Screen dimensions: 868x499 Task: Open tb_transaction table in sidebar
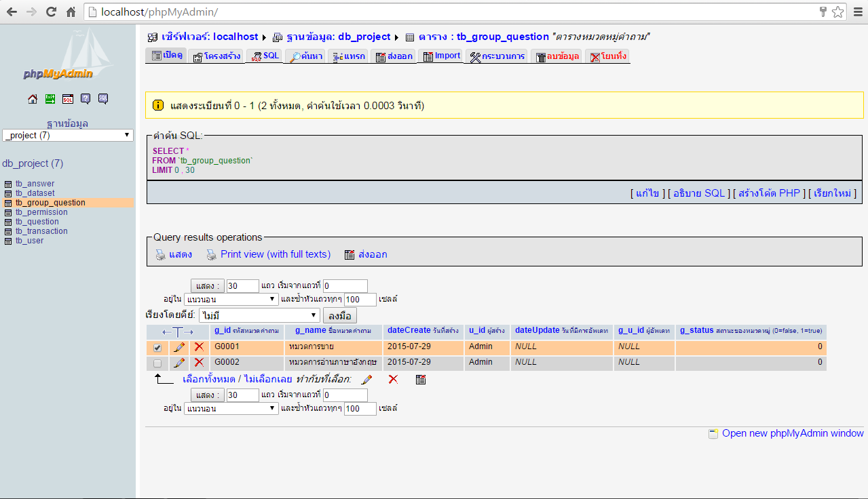point(42,231)
